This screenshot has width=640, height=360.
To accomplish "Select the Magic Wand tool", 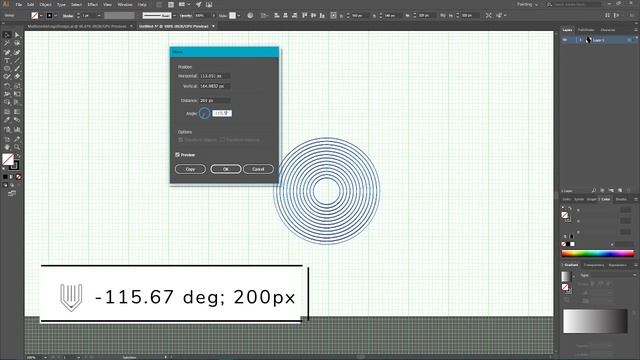I will coord(7,43).
